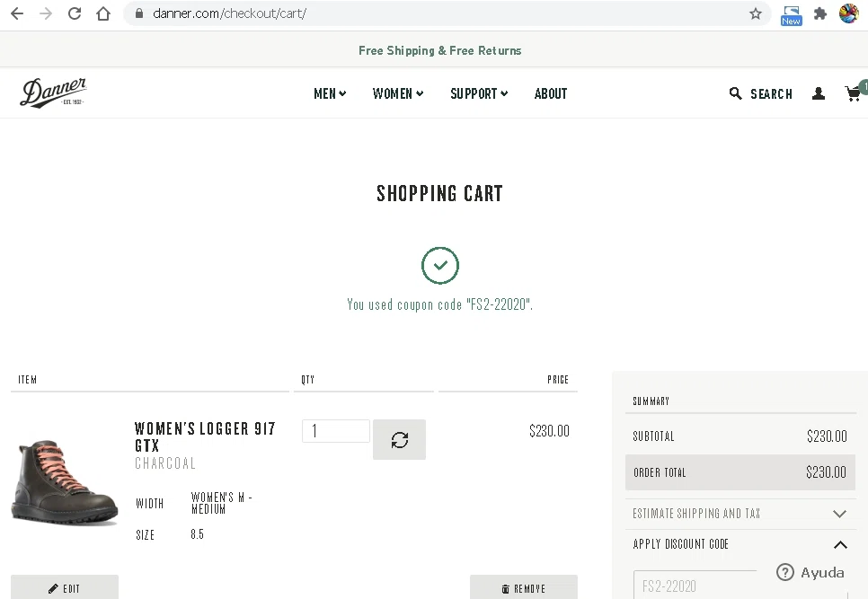Open the MEN dropdown menu

click(330, 93)
